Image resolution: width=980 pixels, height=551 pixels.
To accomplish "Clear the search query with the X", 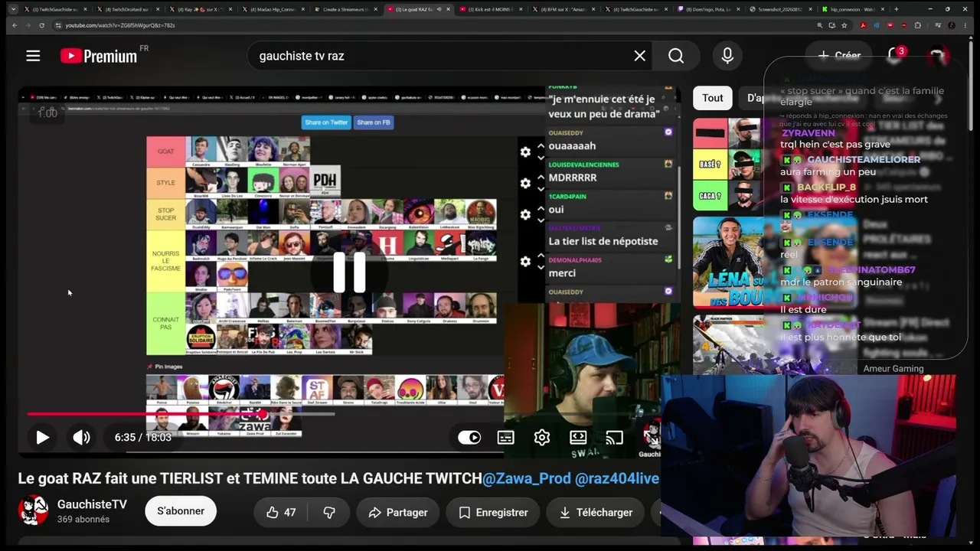I will click(x=640, y=56).
